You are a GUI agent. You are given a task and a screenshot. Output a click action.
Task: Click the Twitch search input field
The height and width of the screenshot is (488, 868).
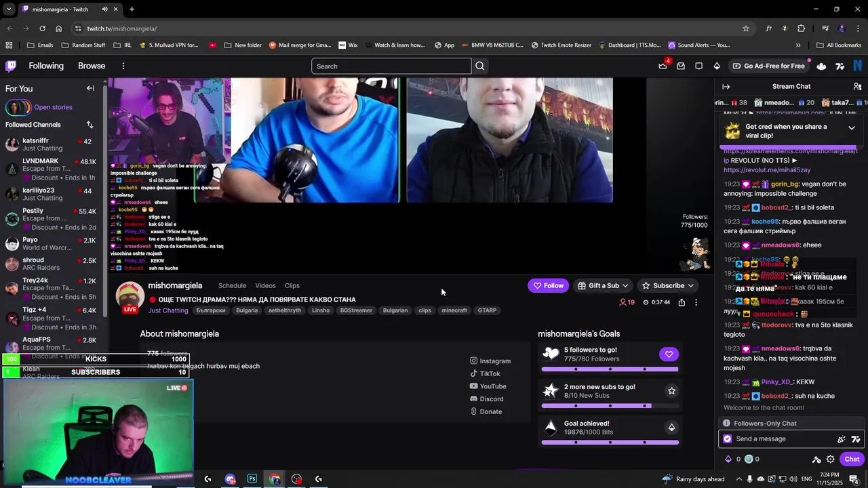point(391,66)
